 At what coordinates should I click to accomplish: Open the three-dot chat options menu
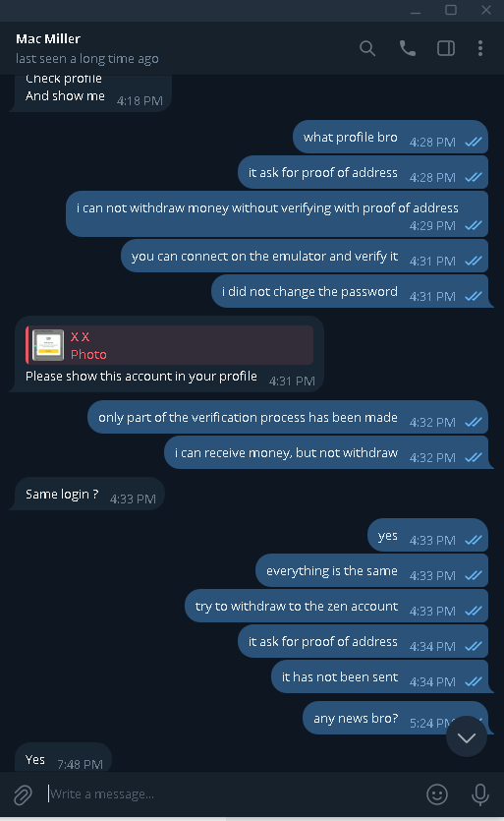[480, 48]
